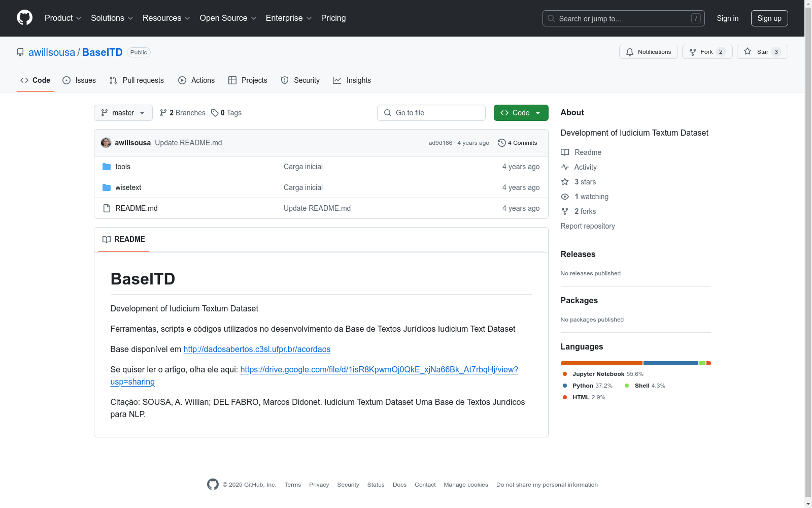
Task: Click the bell icon on Notifications button
Action: coord(630,52)
